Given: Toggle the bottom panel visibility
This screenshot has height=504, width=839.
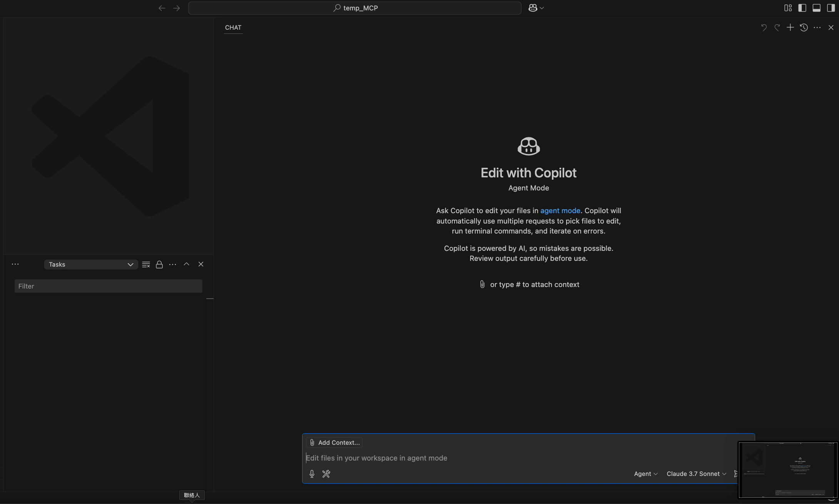Looking at the screenshot, I should (x=816, y=8).
